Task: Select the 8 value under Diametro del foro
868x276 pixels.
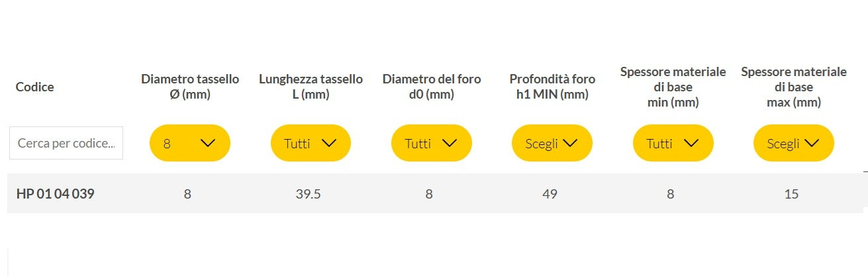Action: pyautogui.click(x=429, y=194)
